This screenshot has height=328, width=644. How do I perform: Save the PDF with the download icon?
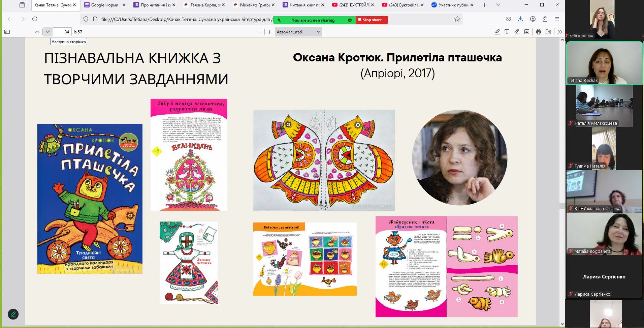[548, 32]
